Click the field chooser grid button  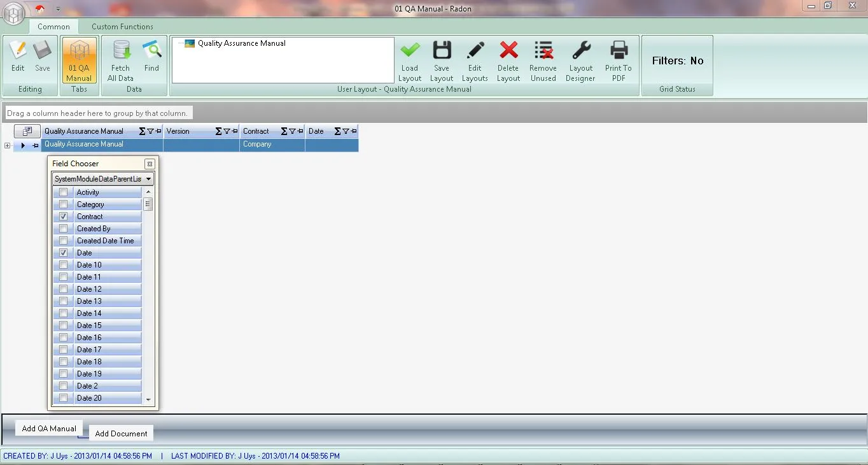pos(27,131)
